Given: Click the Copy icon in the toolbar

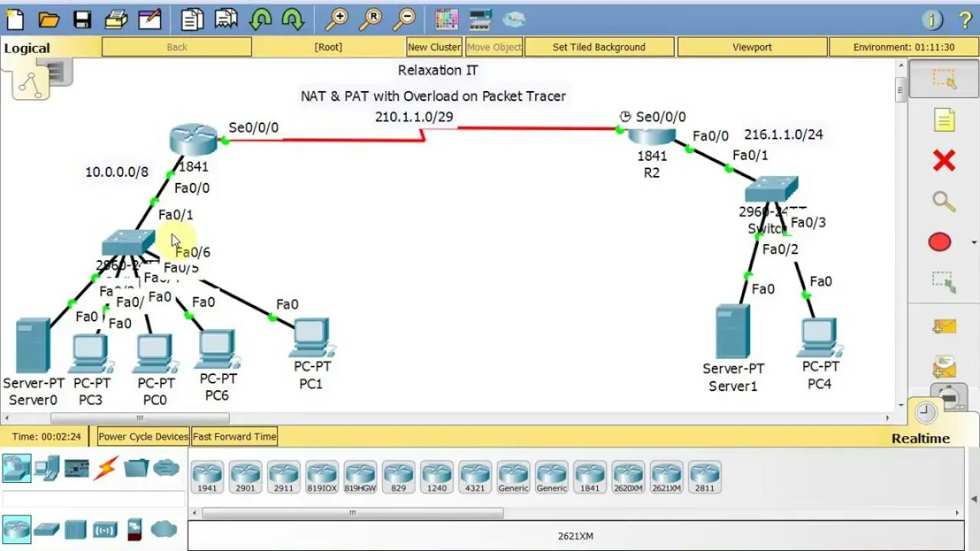Looking at the screenshot, I should [x=192, y=18].
